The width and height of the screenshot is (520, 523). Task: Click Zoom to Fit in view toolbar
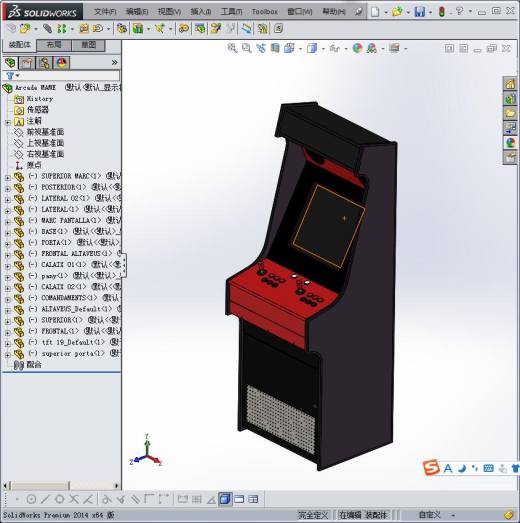point(232,48)
